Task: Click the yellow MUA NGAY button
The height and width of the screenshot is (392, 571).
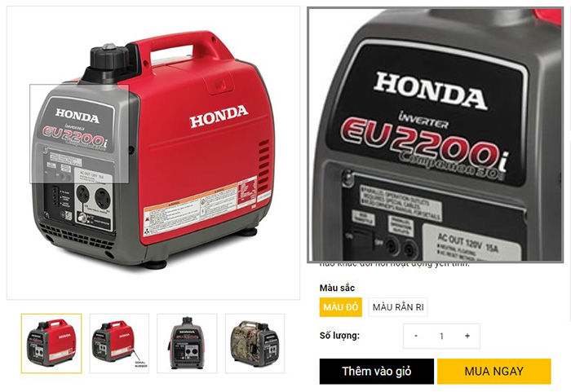Action: tap(494, 372)
